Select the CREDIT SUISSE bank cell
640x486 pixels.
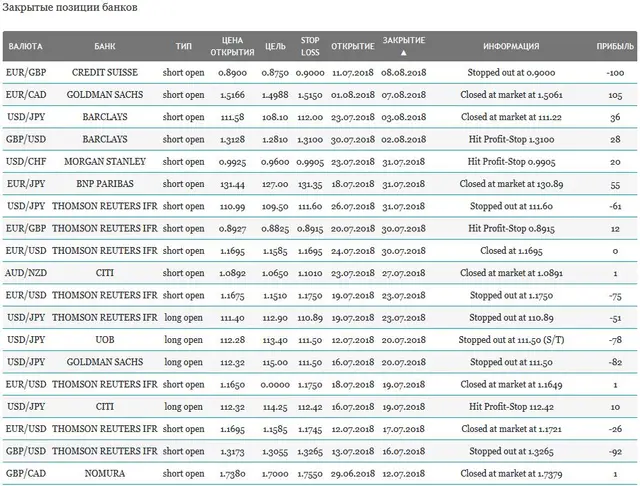105,73
